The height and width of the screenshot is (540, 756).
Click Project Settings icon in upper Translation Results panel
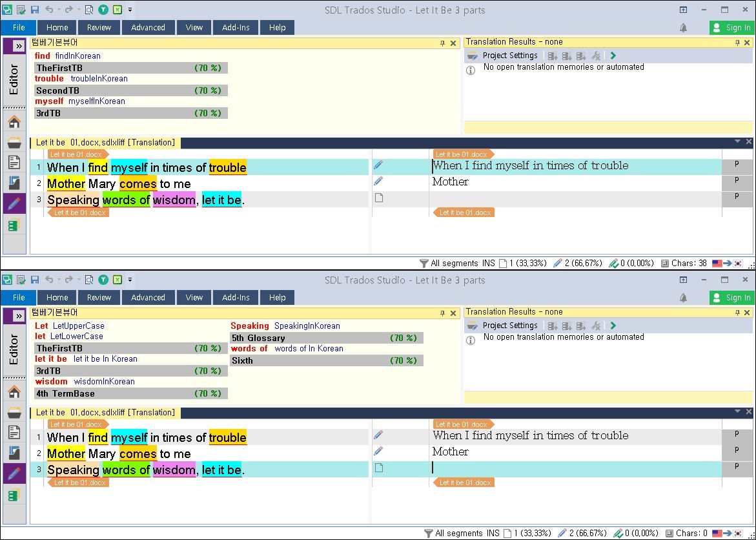(x=472, y=56)
